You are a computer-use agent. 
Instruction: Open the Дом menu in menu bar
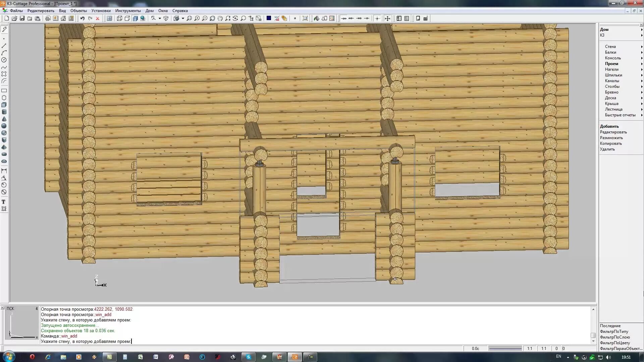point(149,11)
